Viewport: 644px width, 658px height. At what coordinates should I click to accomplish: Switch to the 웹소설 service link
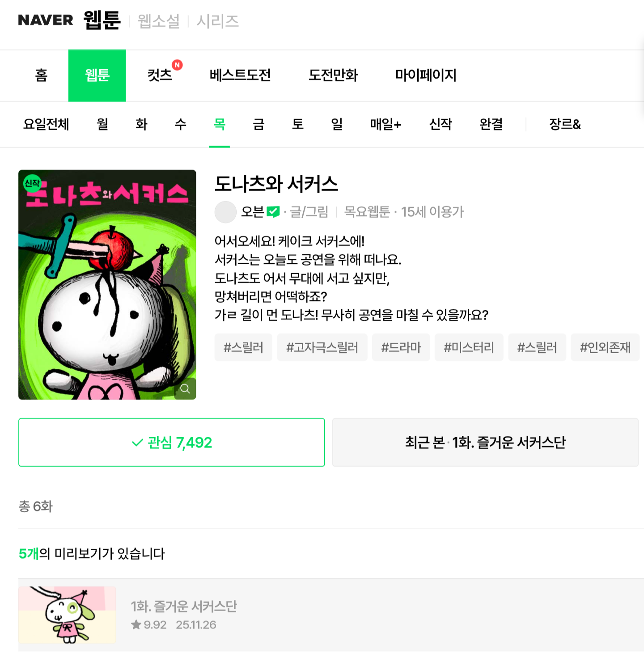click(x=159, y=21)
